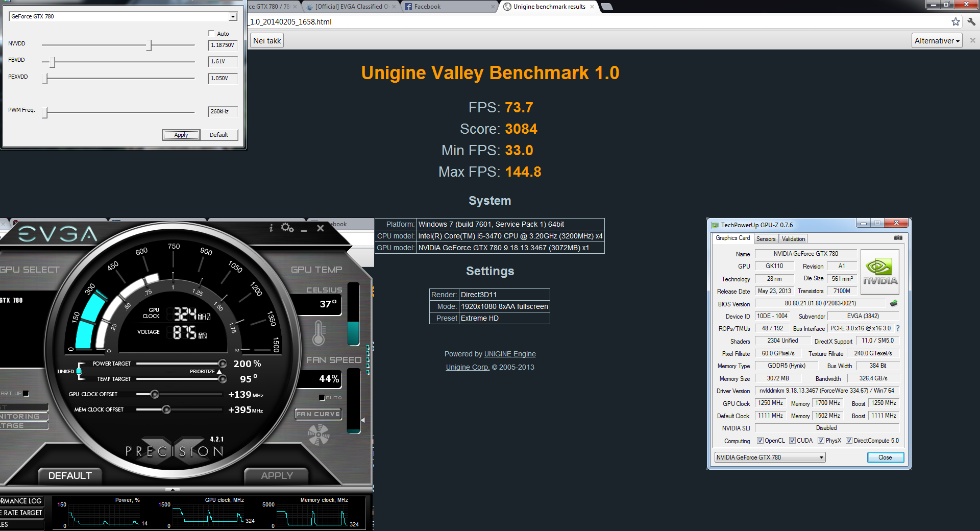
Task: Click the PWM Freq. slider handle
Action: 45,112
